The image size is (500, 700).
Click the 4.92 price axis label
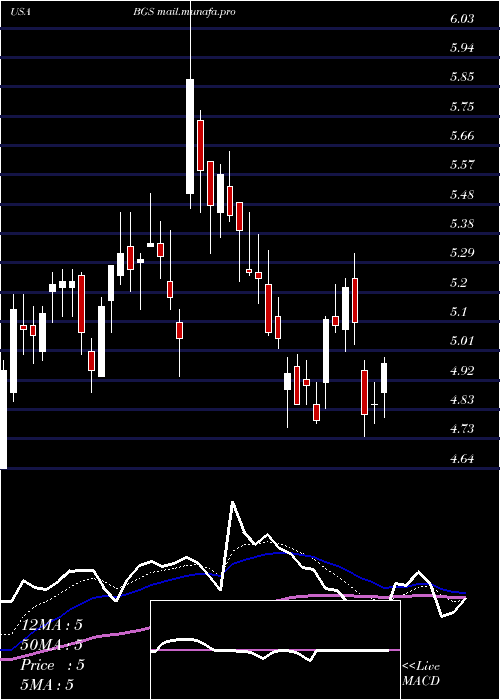462,370
